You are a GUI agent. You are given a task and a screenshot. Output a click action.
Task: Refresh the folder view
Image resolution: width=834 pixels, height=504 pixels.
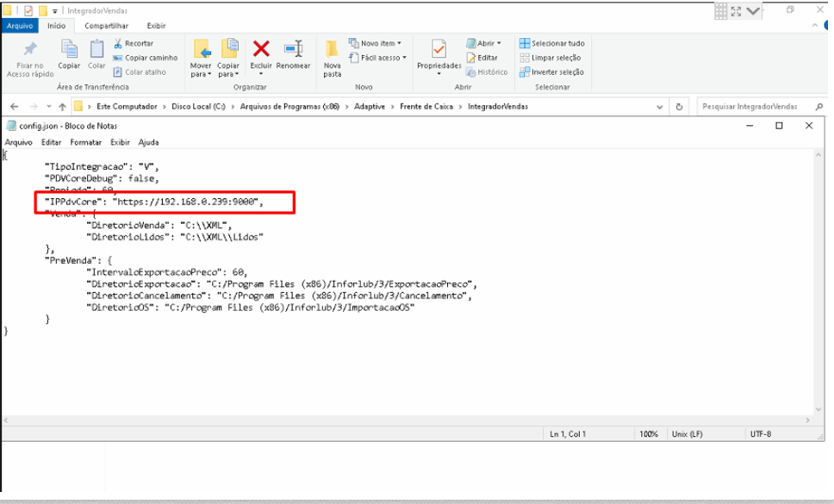pos(679,106)
